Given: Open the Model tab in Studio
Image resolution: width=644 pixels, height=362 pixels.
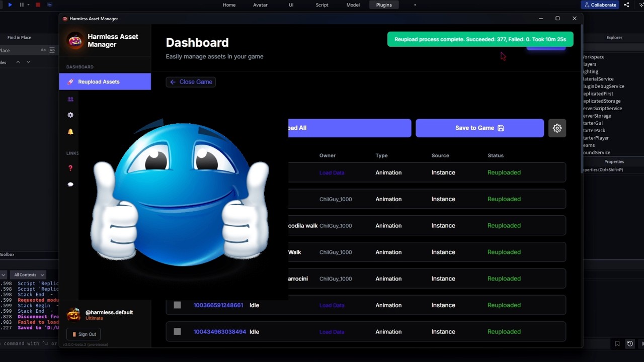Looking at the screenshot, I should [x=353, y=5].
